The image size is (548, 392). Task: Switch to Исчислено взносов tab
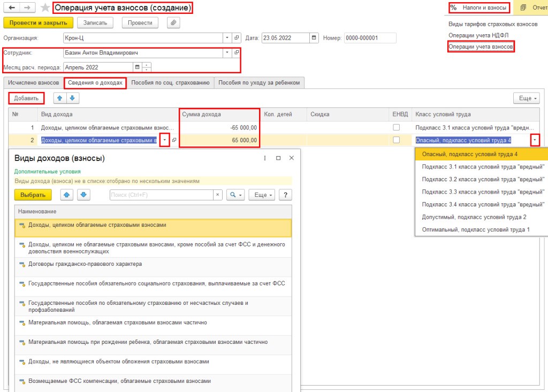coord(33,82)
